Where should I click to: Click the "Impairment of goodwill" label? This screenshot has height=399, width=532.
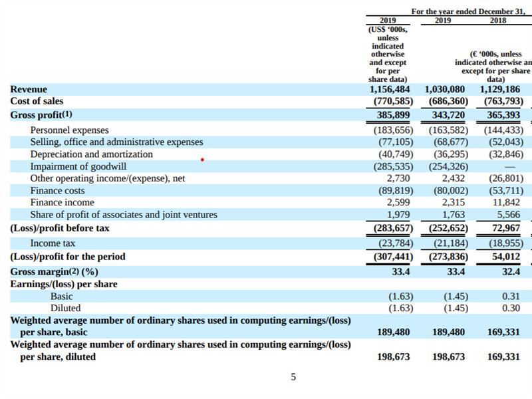pyautogui.click(x=78, y=166)
